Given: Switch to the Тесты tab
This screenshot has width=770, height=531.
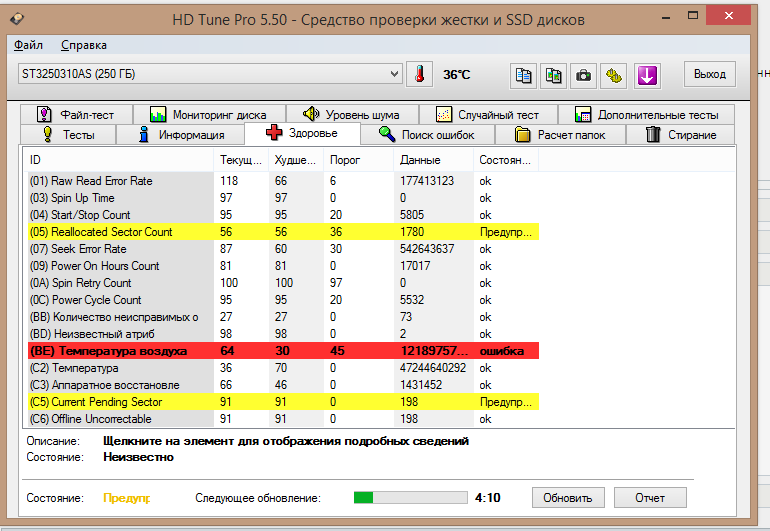Looking at the screenshot, I should [x=68, y=135].
